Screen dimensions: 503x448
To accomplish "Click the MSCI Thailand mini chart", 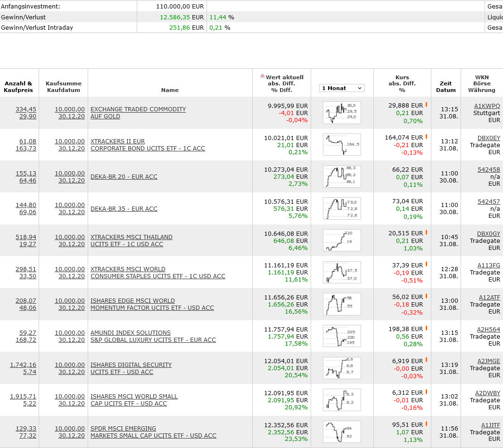I will click(x=342, y=241).
